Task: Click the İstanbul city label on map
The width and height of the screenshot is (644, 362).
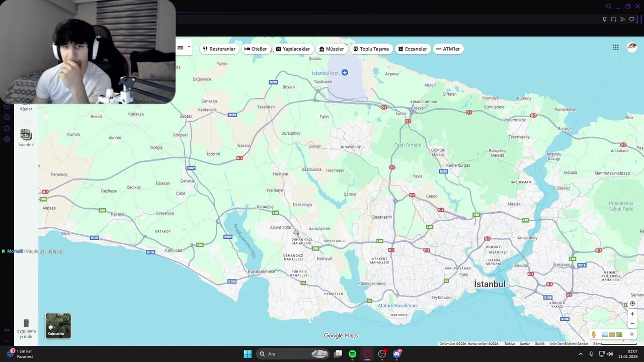Action: click(490, 284)
